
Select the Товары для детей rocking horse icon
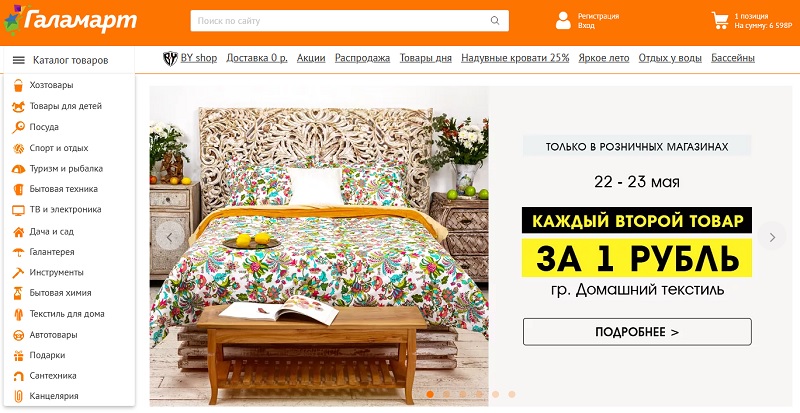tap(18, 106)
